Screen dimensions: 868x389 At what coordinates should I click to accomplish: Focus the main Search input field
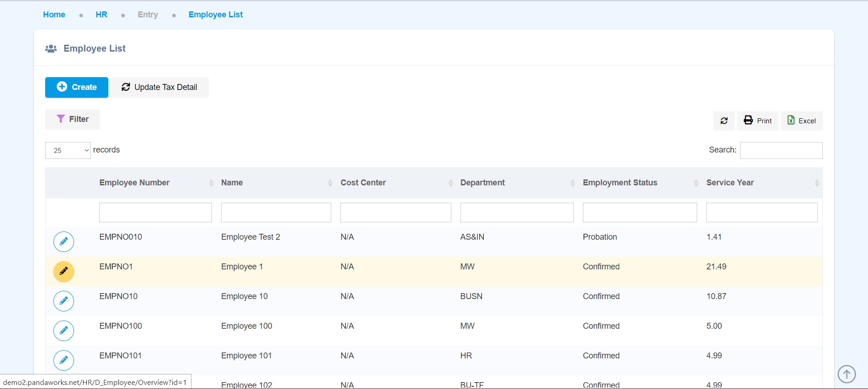781,150
